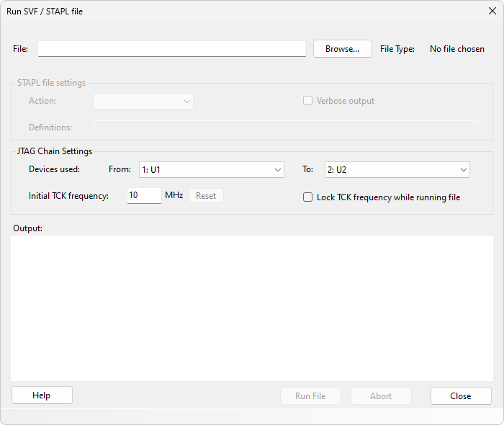Click the File path input field
Screen dimensions: 504x425
(171, 49)
